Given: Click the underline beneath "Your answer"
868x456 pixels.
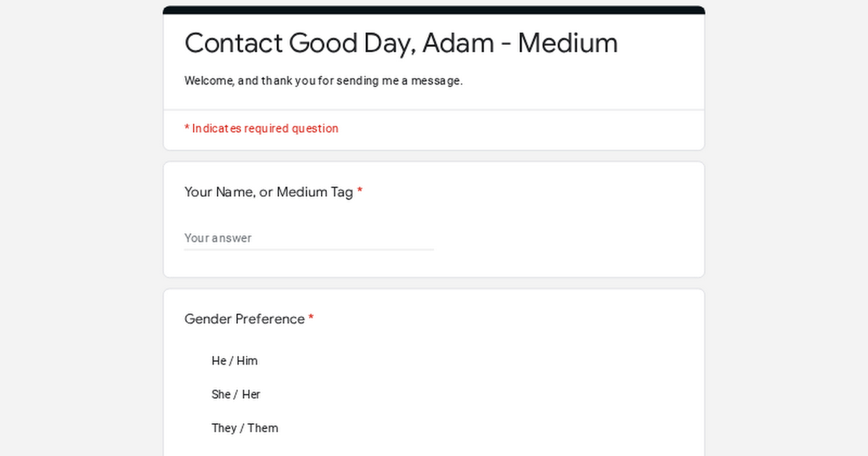Looking at the screenshot, I should (308, 250).
